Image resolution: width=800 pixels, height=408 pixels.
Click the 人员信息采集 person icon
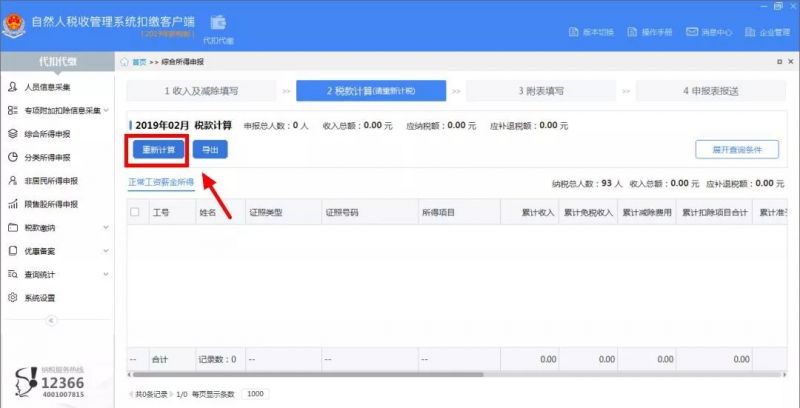pyautogui.click(x=13, y=87)
